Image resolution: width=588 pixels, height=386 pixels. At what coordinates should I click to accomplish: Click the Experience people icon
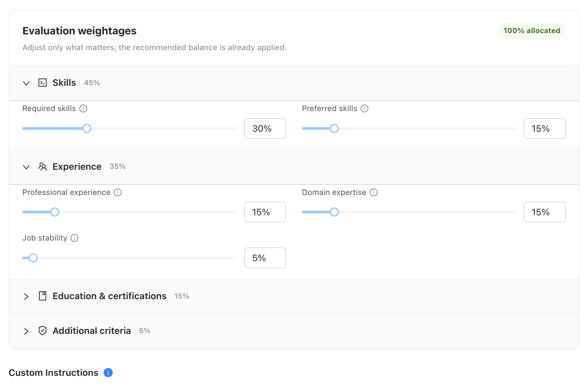[43, 166]
